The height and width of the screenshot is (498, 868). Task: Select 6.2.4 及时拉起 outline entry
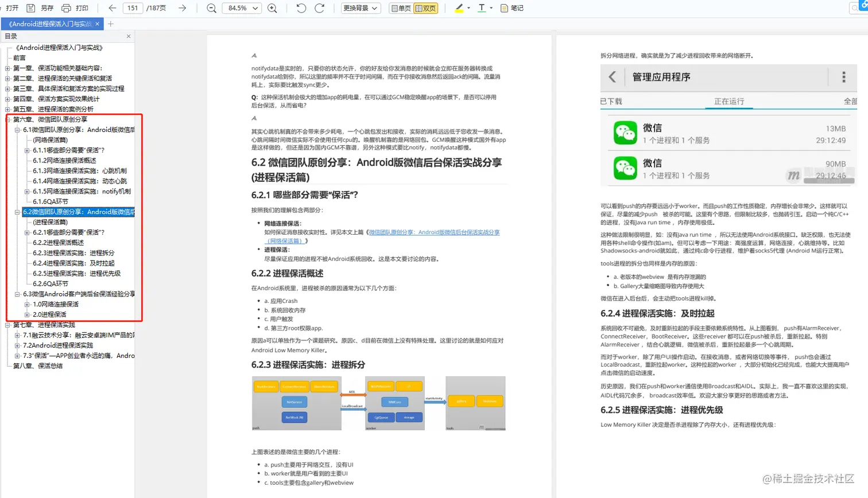(x=73, y=263)
